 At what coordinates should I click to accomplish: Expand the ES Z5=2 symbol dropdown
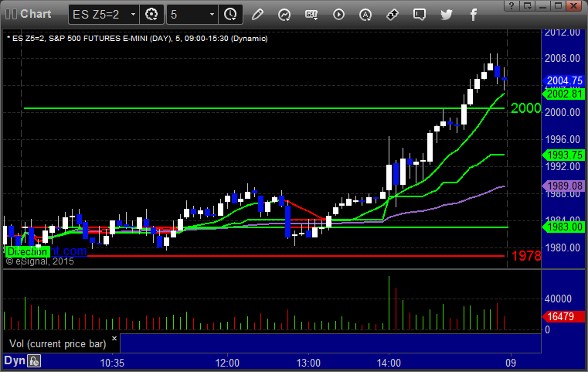[133, 14]
